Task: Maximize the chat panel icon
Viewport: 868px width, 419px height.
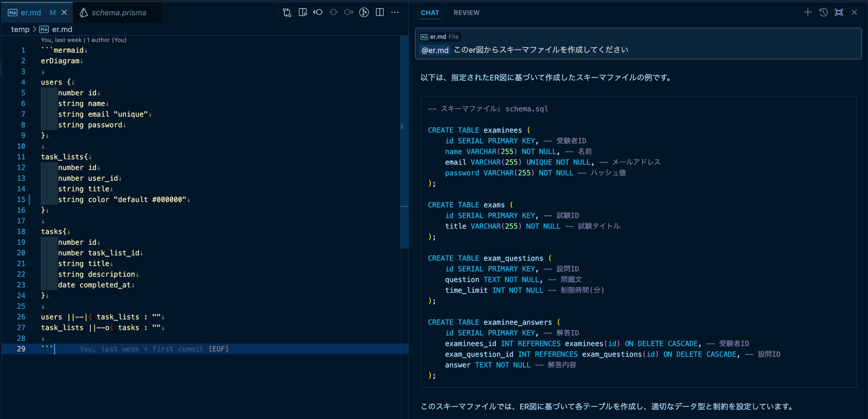Action: coord(839,12)
